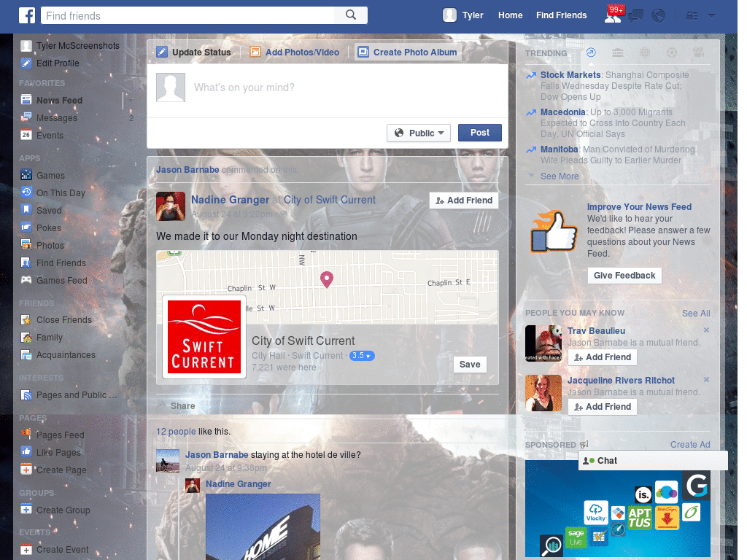747x560 pixels.
Task: Open the Public audience dropdown
Action: (x=419, y=133)
